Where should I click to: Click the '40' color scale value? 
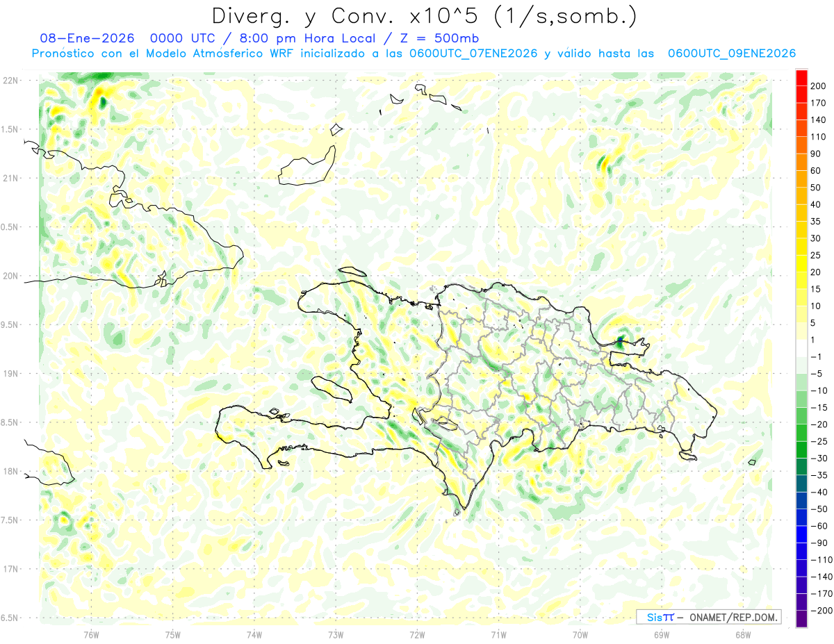pyautogui.click(x=817, y=204)
